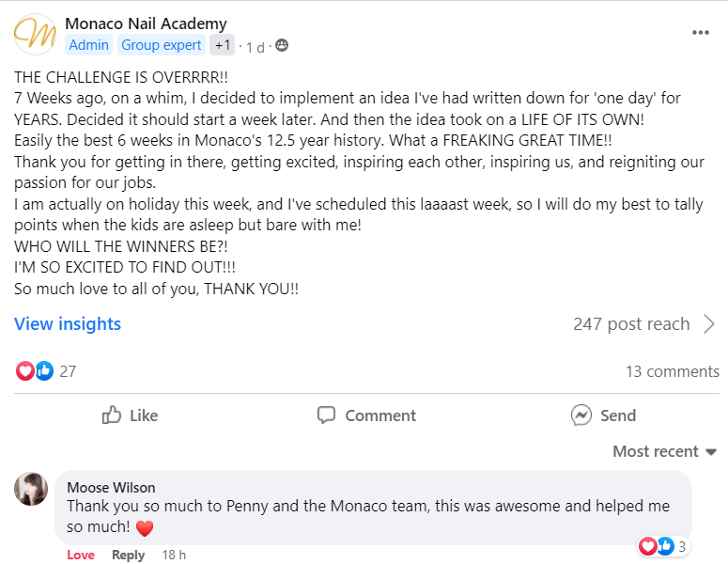Click the Admin badge
This screenshot has width=728, height=564.
89,45
